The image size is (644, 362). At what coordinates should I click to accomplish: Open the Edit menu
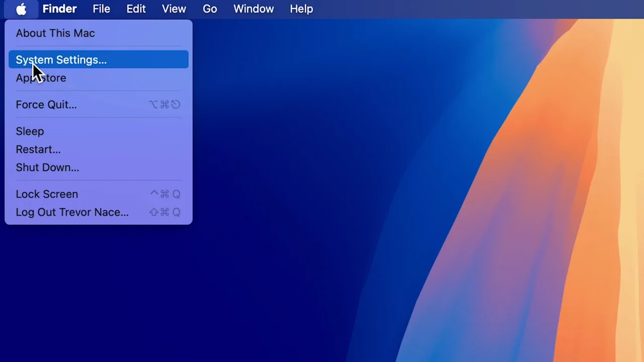[x=136, y=9]
